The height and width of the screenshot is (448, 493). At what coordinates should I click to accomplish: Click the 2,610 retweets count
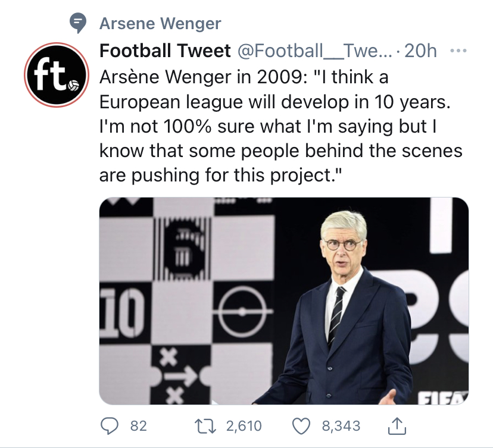click(244, 427)
